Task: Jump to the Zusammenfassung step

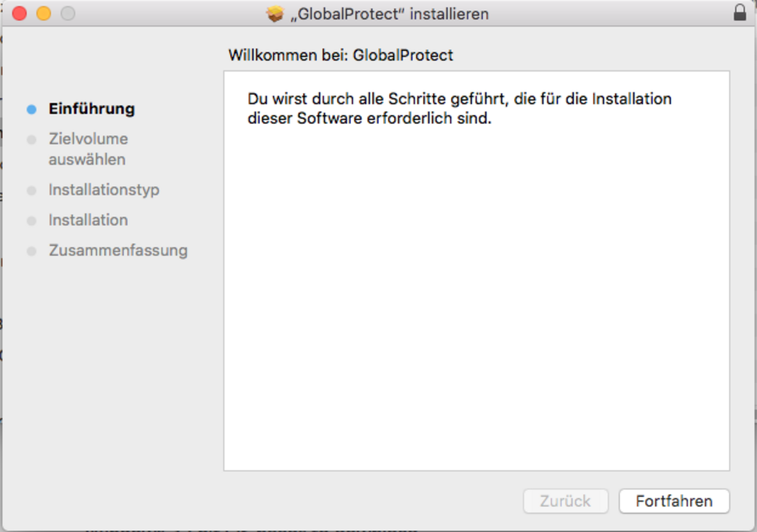Action: [118, 250]
